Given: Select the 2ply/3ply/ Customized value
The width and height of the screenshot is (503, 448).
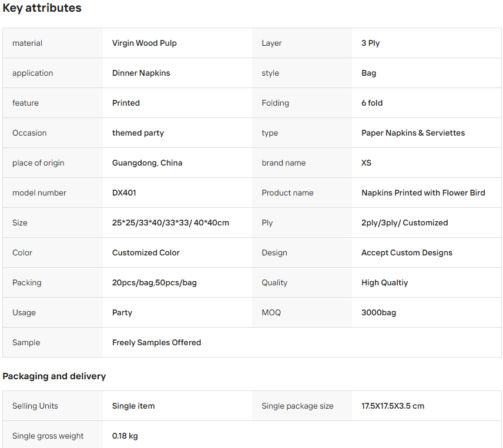Looking at the screenshot, I should tap(404, 223).
